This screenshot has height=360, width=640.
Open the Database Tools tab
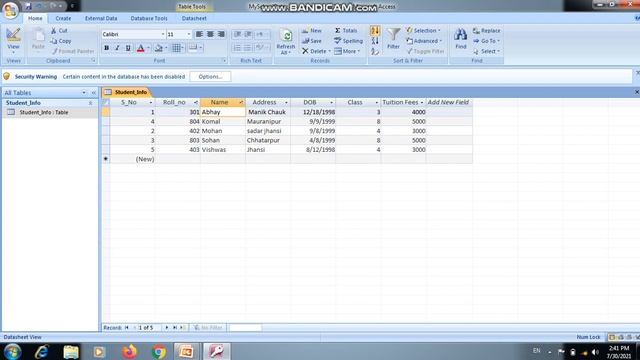(x=149, y=18)
